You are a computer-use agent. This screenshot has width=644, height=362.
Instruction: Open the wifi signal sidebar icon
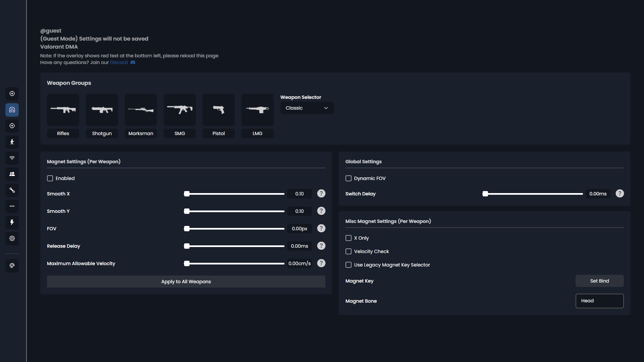point(12,158)
